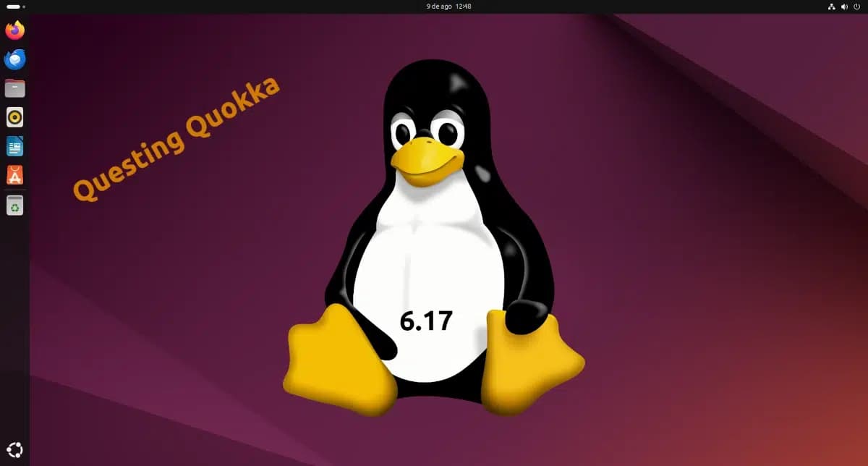Image resolution: width=868 pixels, height=466 pixels.
Task: Open the calendar from date and time
Action: (x=448, y=6)
